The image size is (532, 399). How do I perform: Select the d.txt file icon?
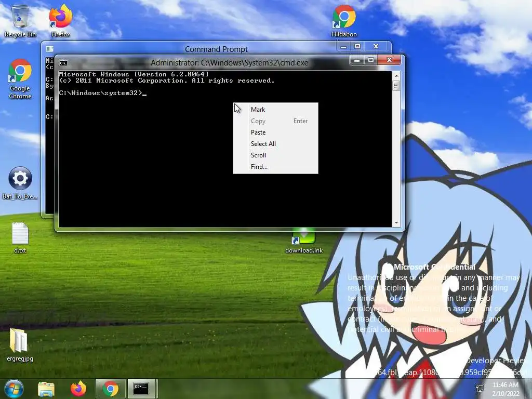[x=20, y=237]
